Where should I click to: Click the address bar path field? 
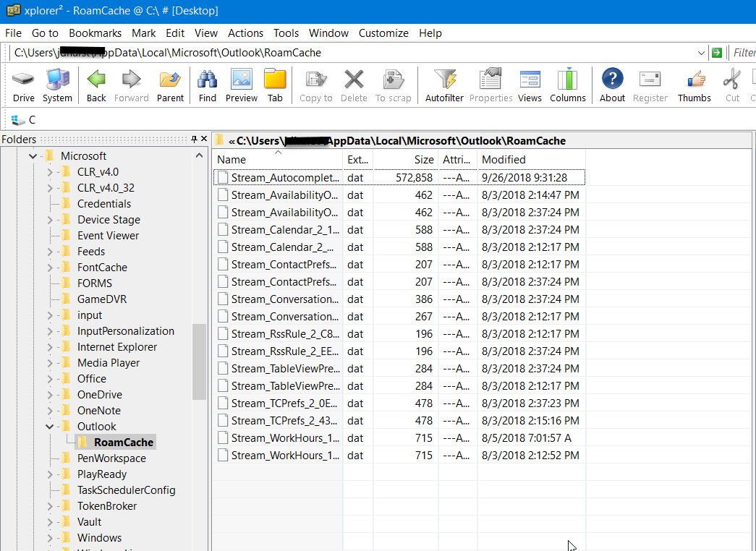(362, 53)
